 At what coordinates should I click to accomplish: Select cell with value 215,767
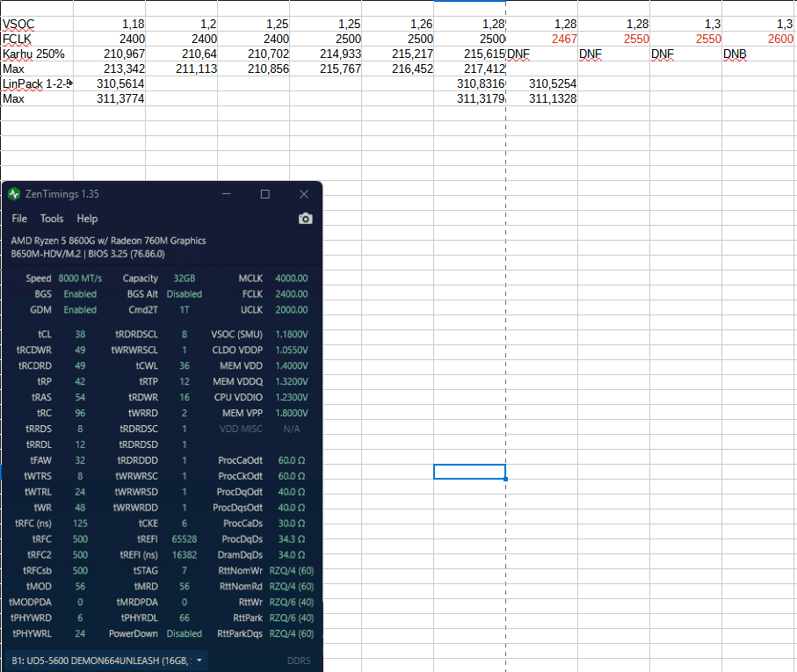click(326, 69)
